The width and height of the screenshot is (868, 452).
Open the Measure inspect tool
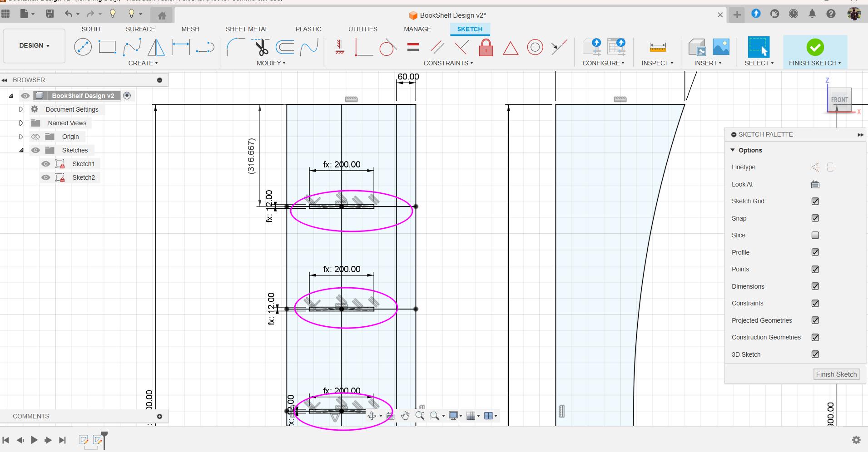pos(658,47)
